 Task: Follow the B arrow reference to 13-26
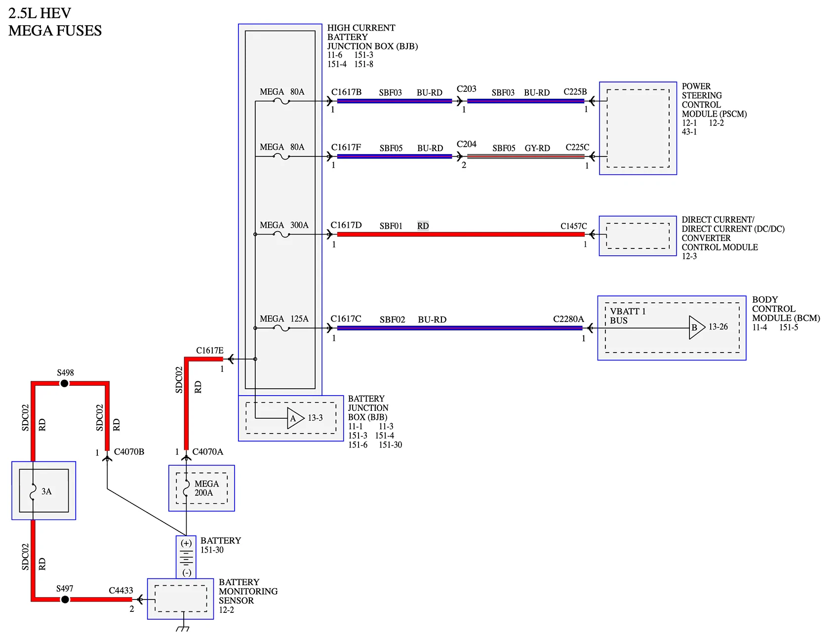[x=697, y=327]
